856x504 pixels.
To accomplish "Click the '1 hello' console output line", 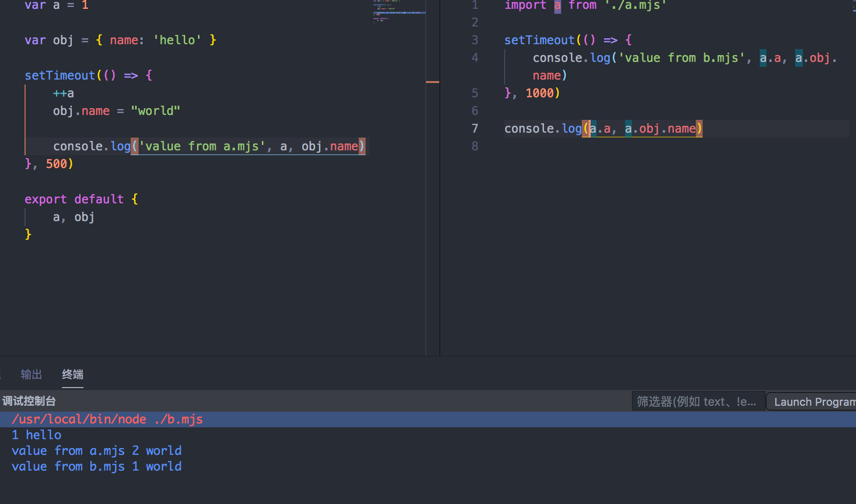I will [36, 435].
